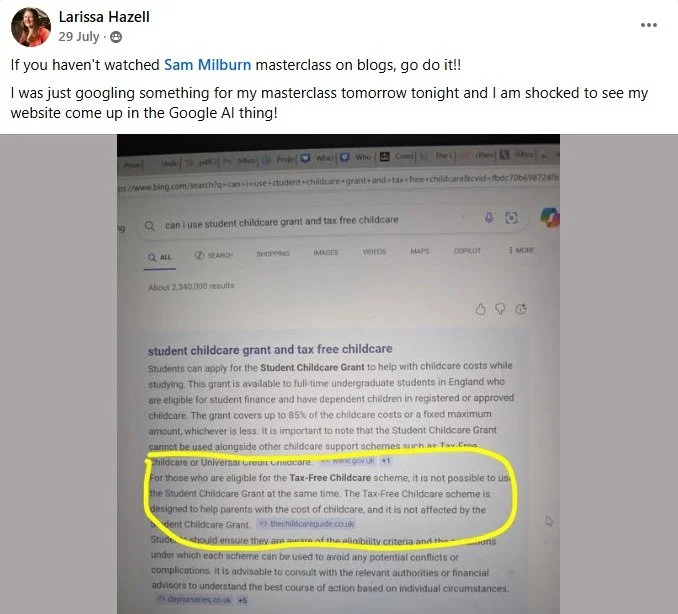Open Larissa Hazell's profile picture
Image resolution: width=678 pixels, height=614 pixels.
[31, 27]
